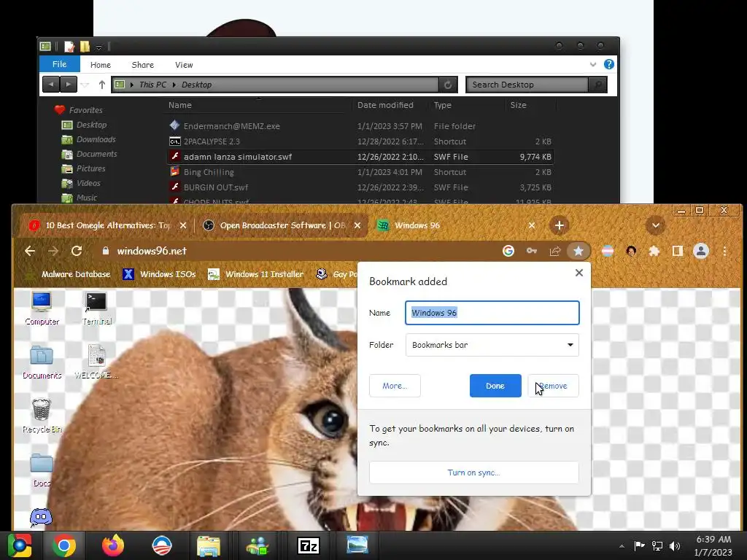Open a new Chrome tab
The image size is (747, 560).
[560, 225]
